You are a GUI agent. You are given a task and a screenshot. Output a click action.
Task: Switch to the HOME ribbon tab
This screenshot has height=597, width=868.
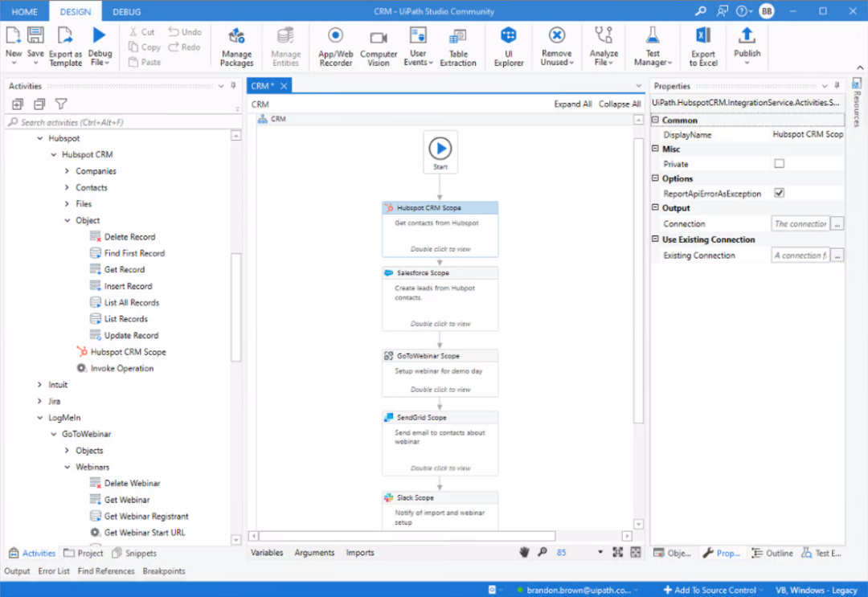coord(25,11)
